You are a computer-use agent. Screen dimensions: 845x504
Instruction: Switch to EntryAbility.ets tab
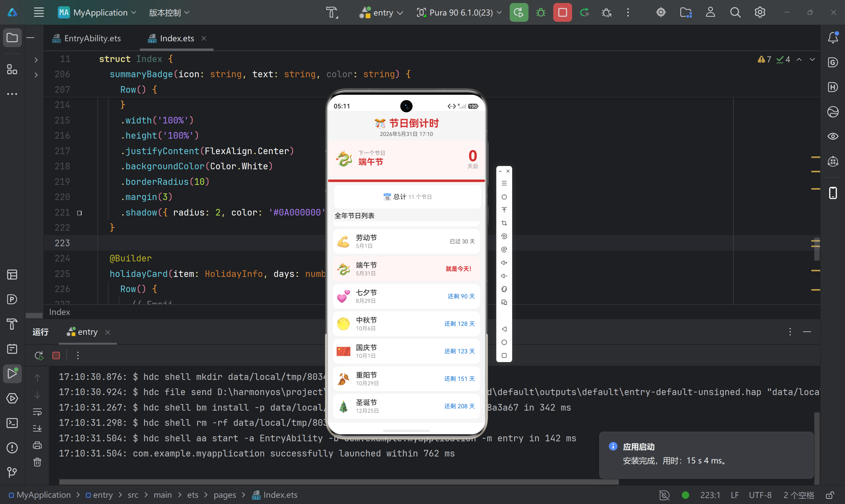(86, 38)
